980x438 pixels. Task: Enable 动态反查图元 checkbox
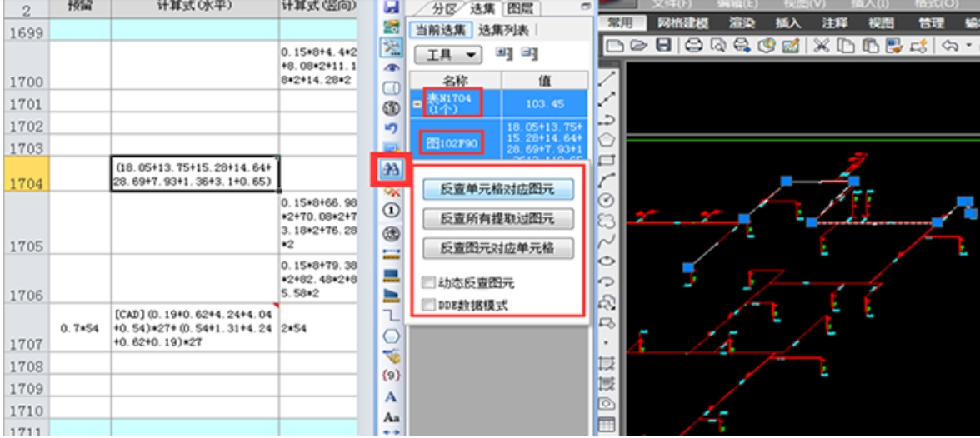pyautogui.click(x=429, y=283)
